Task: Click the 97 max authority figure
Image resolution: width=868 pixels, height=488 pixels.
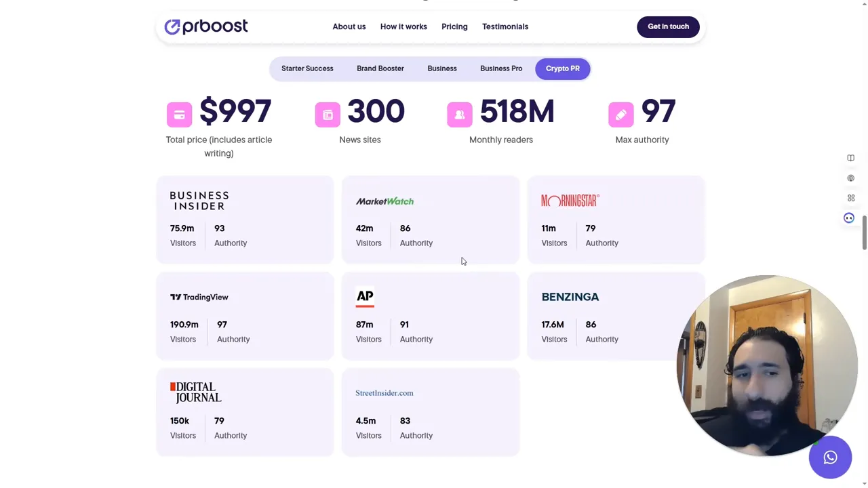Action: (x=658, y=112)
